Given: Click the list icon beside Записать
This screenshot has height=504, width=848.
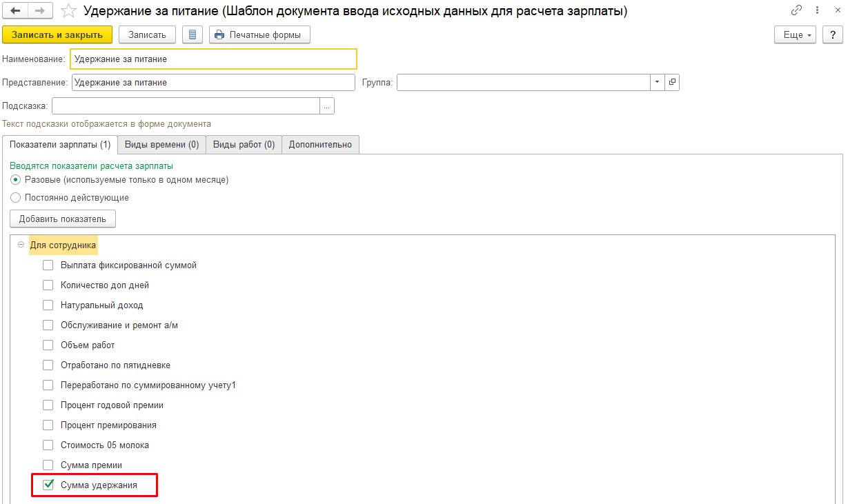Looking at the screenshot, I should [193, 35].
